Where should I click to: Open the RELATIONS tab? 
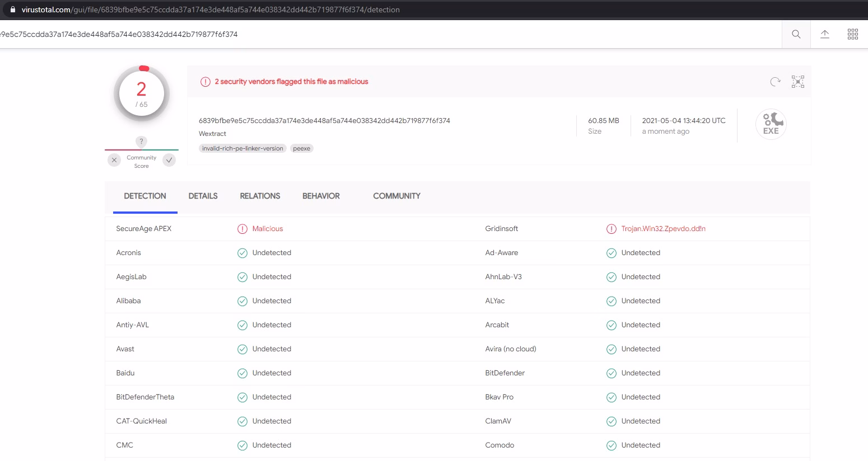(260, 196)
